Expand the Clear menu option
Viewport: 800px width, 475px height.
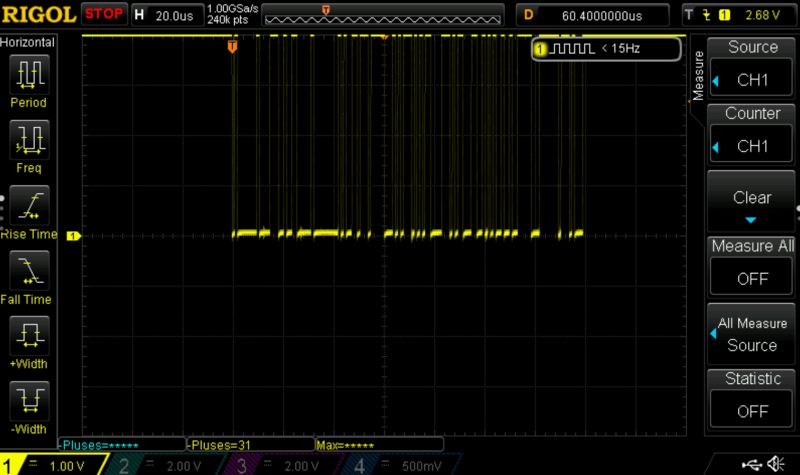point(751,202)
